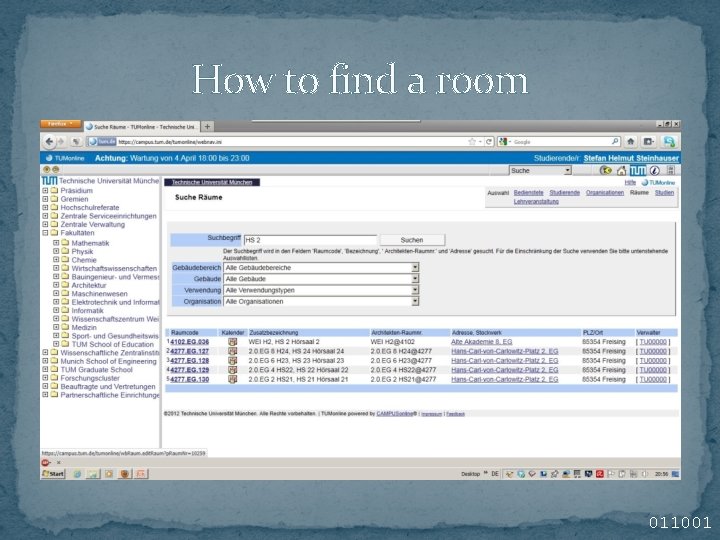Click the blue TUM logo toolbar icon
The height and width of the screenshot is (540, 720).
click(x=637, y=171)
